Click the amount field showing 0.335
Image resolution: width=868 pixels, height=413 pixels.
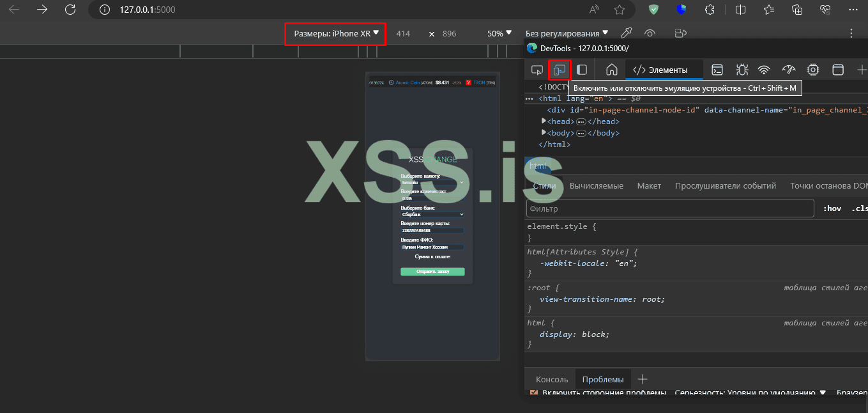[432, 199]
